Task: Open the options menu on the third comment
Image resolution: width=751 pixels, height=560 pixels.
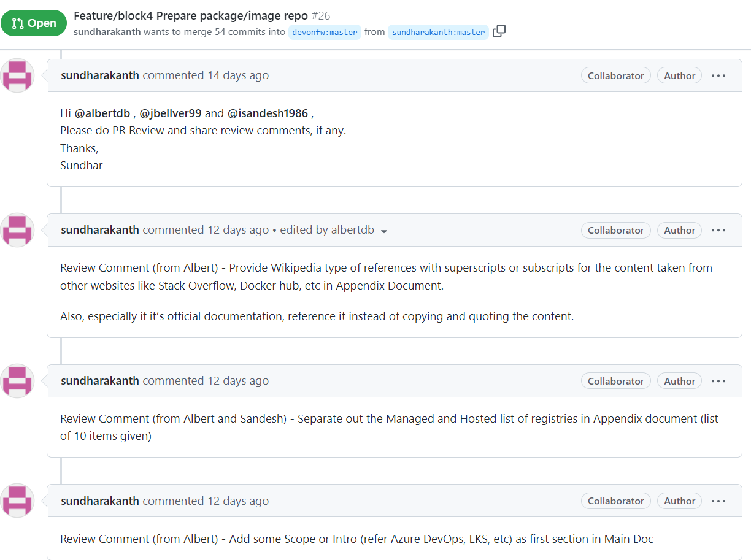Action: point(718,380)
